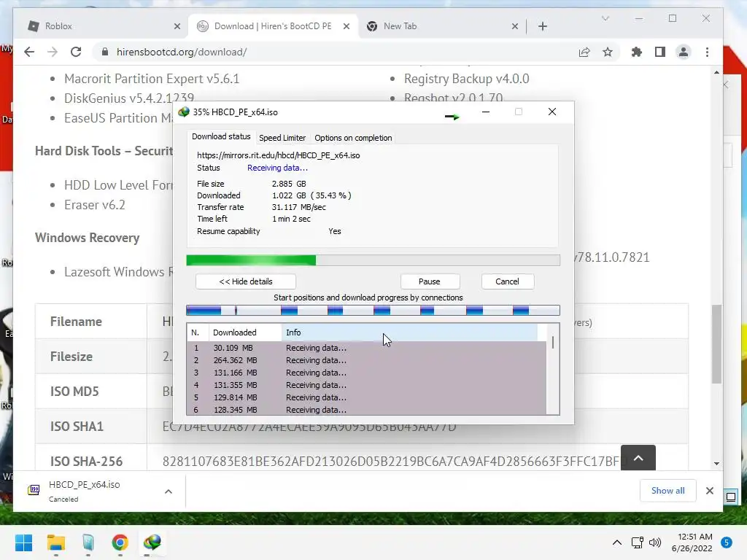Click the taskbar clock showing 12:51 AM
The height and width of the screenshot is (560, 747).
(692, 542)
